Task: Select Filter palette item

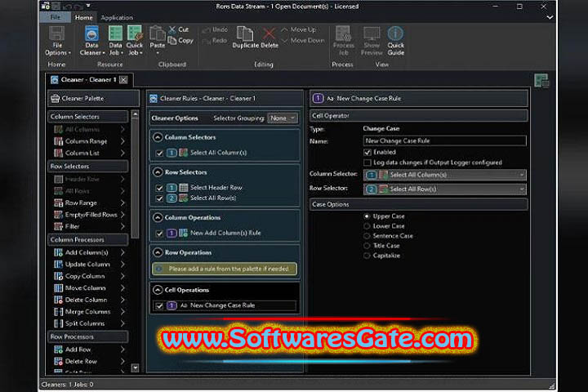Action: (89, 226)
